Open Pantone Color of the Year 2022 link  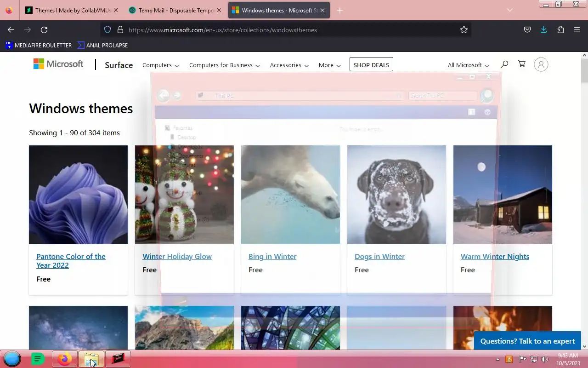[x=71, y=261]
